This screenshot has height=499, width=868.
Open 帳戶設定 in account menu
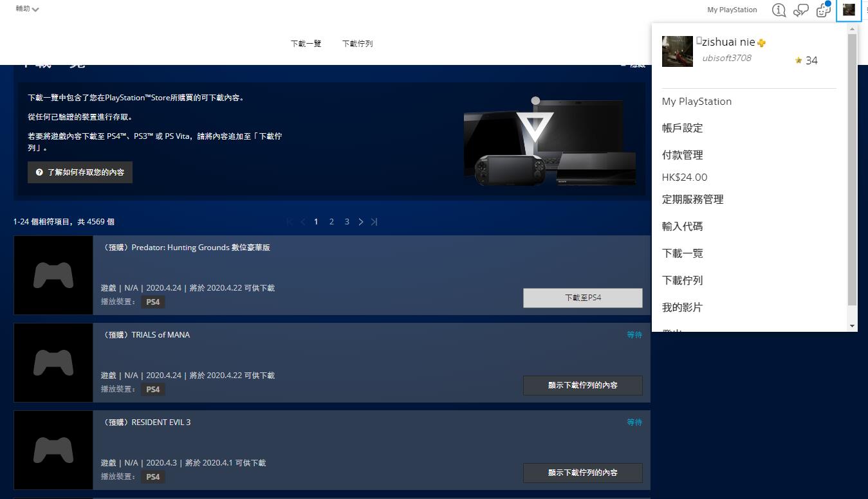[x=683, y=128]
